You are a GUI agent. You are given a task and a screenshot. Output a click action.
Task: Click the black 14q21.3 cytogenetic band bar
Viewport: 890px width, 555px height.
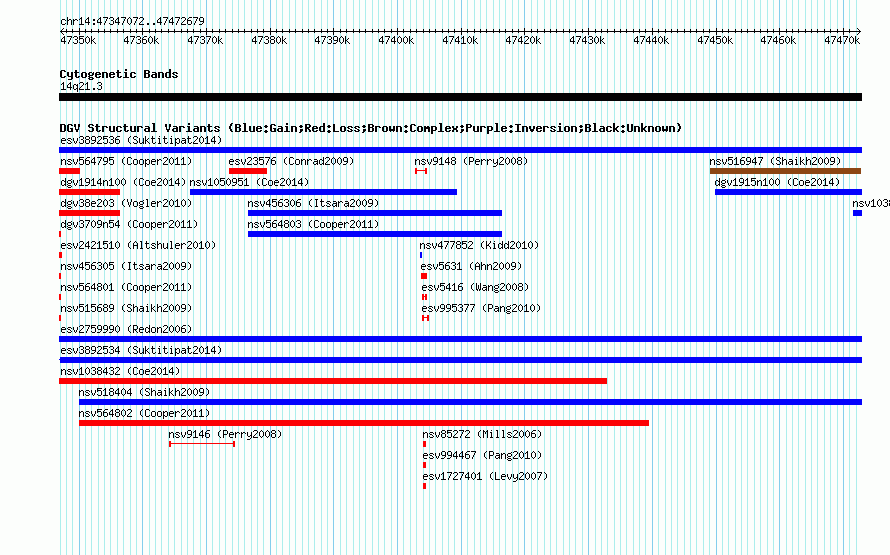(x=460, y=97)
